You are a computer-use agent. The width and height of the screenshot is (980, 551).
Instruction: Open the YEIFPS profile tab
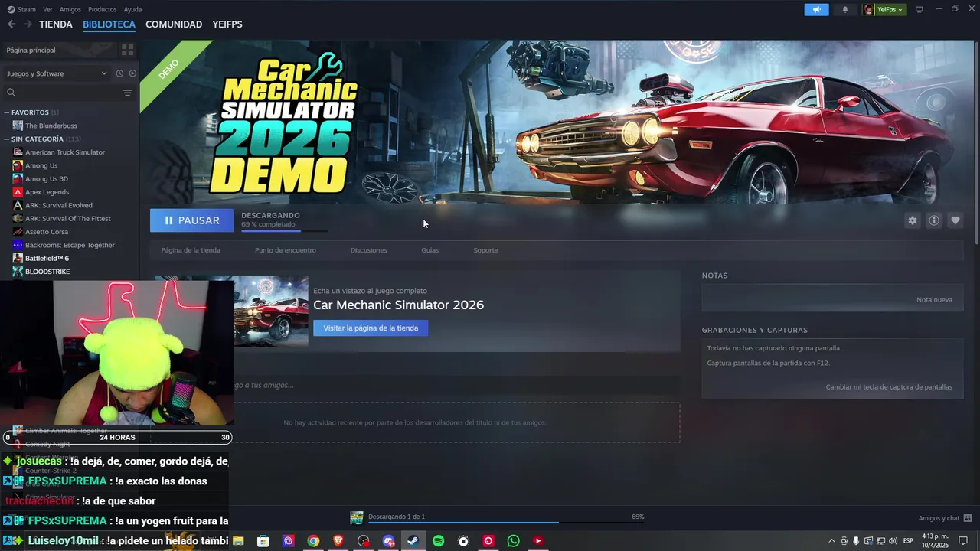tap(227, 24)
